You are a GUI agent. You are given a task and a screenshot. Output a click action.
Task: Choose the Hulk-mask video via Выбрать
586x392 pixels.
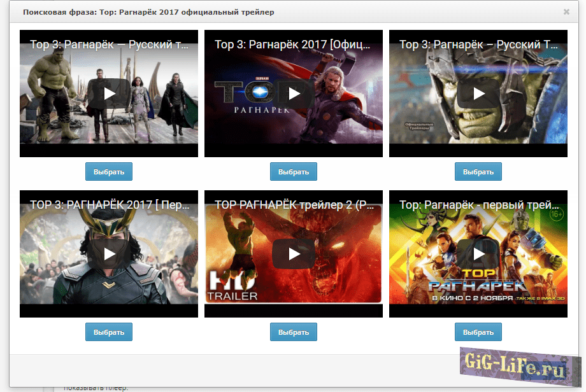click(x=478, y=171)
